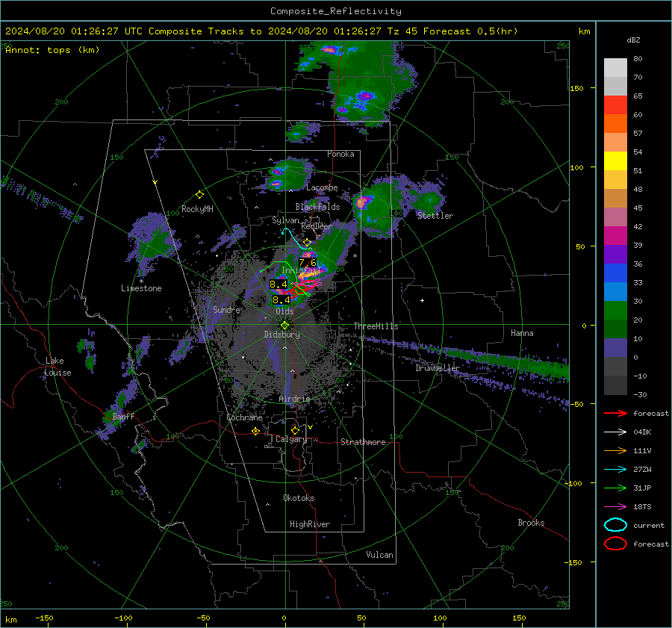Select the green 31JP track arrow
This screenshot has width=672, height=628.
615,488
